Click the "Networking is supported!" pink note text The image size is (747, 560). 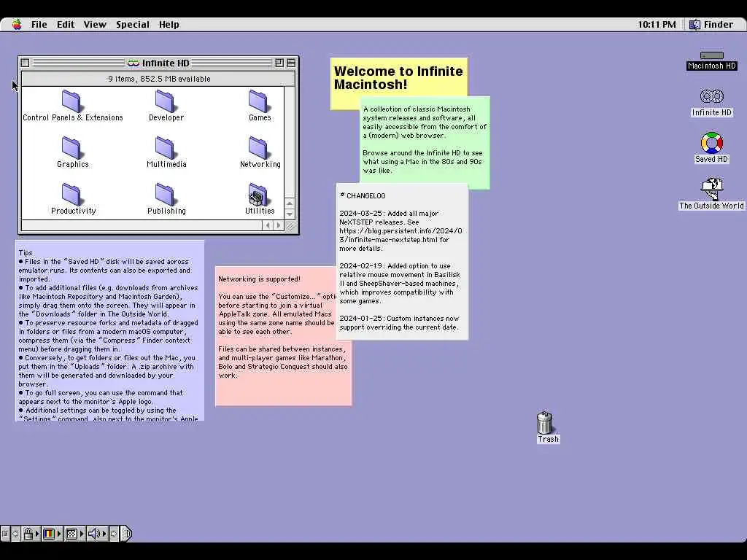pyautogui.click(x=259, y=279)
